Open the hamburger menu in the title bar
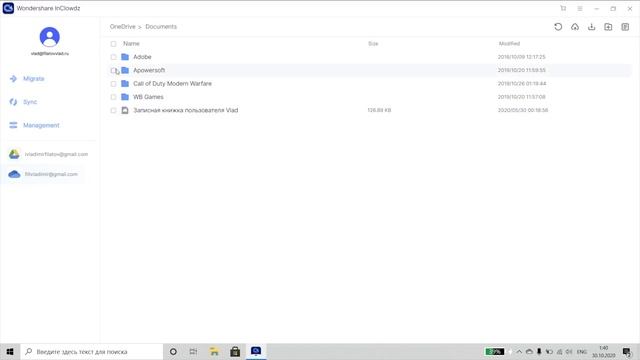The image size is (640, 360). click(x=580, y=8)
